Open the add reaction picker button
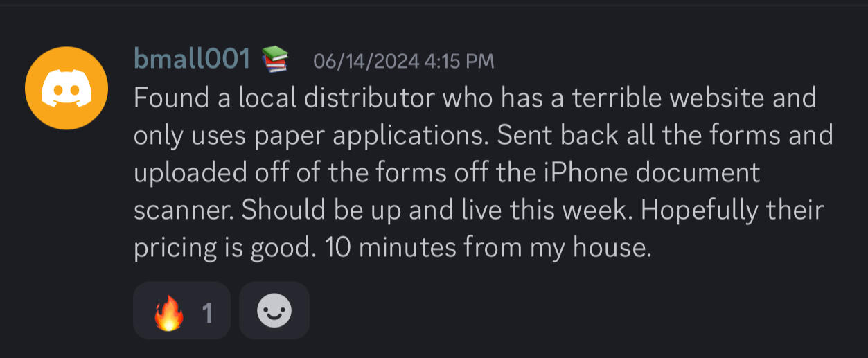868x358 pixels. (274, 310)
